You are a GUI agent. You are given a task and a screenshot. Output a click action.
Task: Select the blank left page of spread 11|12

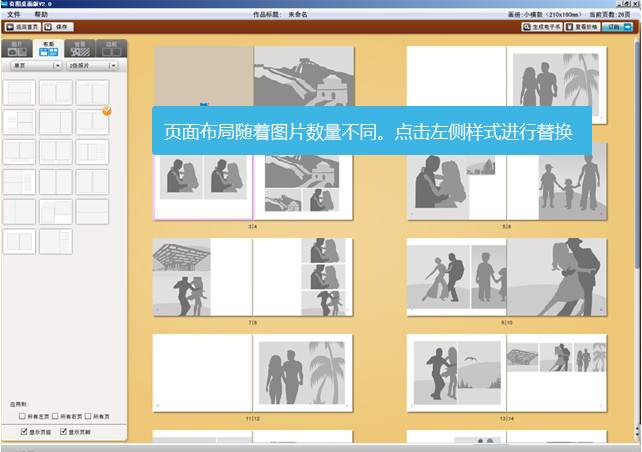point(203,373)
